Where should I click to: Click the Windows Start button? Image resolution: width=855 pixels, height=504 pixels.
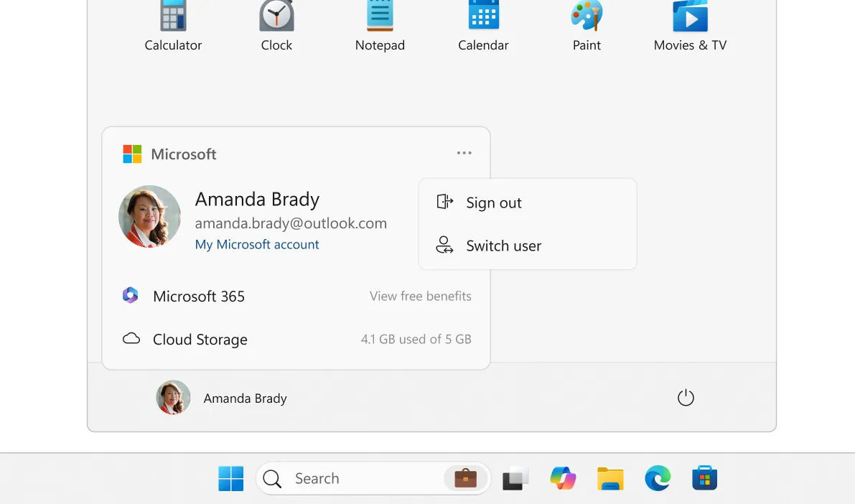pyautogui.click(x=230, y=478)
